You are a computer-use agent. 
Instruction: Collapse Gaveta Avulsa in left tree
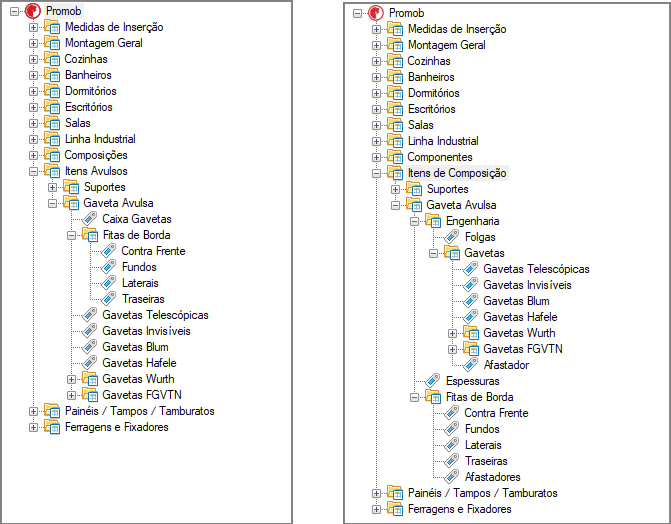tap(52, 203)
